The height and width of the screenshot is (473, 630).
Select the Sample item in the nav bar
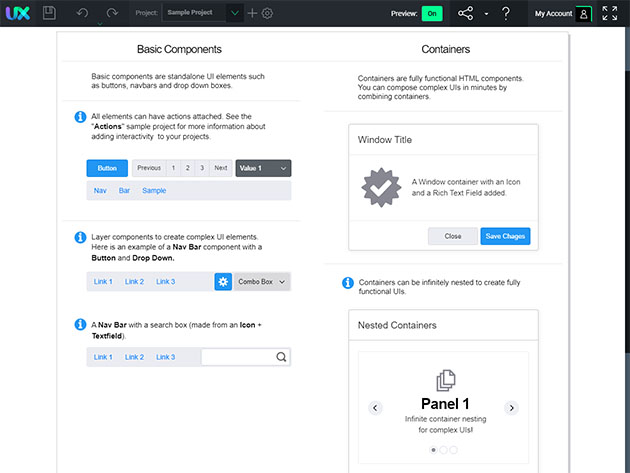[154, 190]
